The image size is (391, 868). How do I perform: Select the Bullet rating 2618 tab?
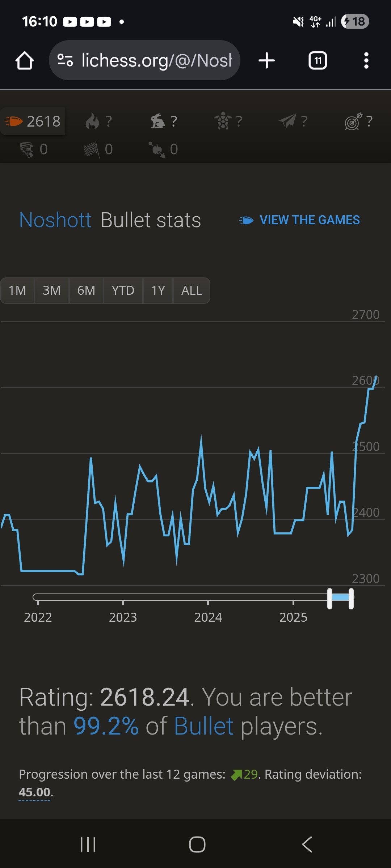pos(33,122)
